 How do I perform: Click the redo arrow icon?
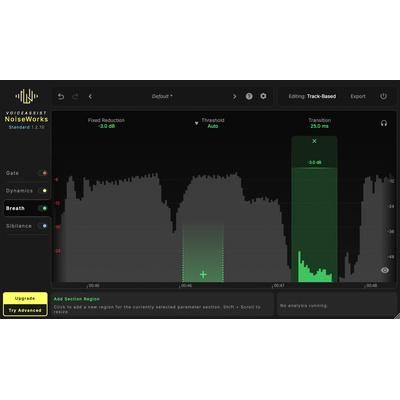point(75,97)
